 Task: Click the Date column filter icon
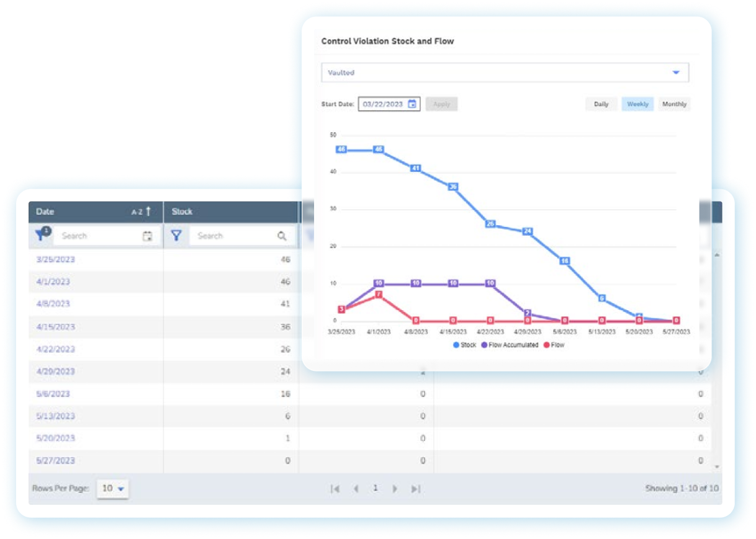43,235
